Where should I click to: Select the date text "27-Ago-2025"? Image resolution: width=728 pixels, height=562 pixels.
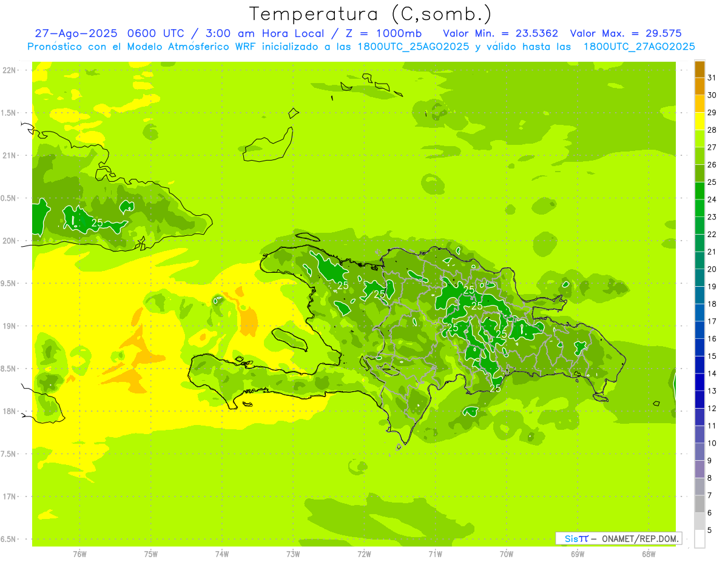(75, 33)
